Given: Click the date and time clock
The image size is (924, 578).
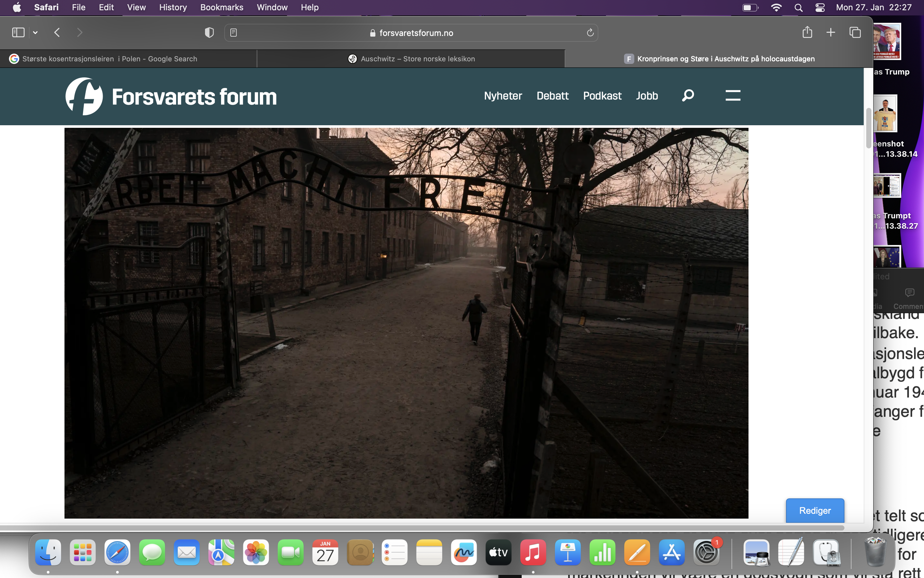Looking at the screenshot, I should (x=874, y=7).
